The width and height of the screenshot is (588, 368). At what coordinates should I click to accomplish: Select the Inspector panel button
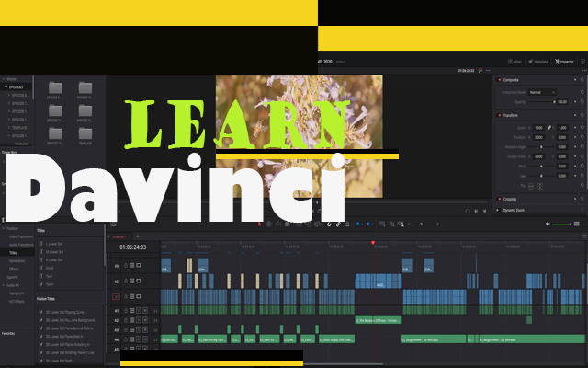point(564,62)
